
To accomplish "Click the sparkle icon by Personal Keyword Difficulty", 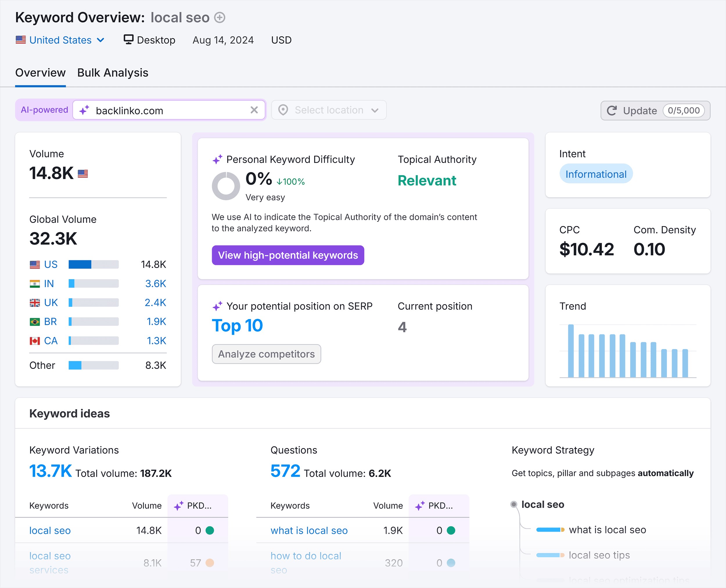I will point(218,159).
